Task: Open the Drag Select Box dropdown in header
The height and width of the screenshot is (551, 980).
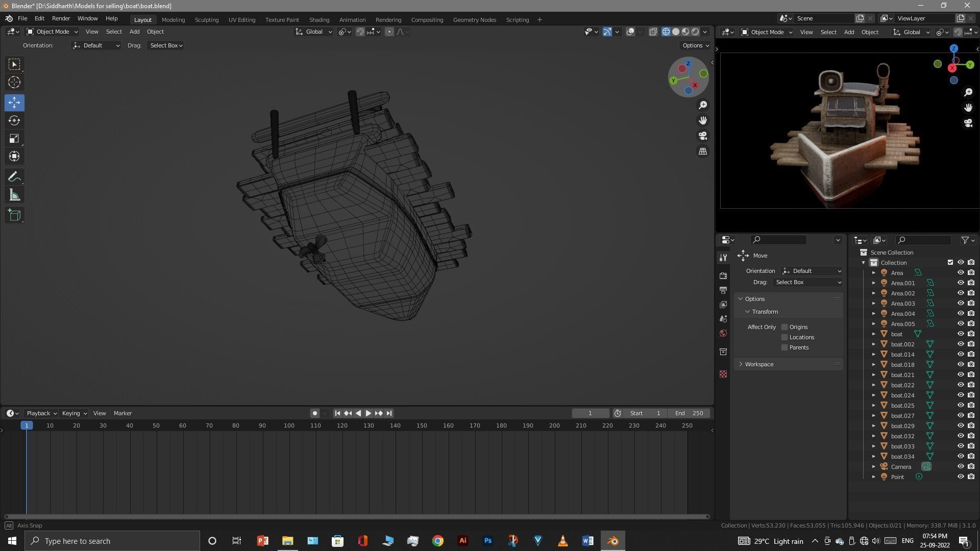Action: pos(166,45)
